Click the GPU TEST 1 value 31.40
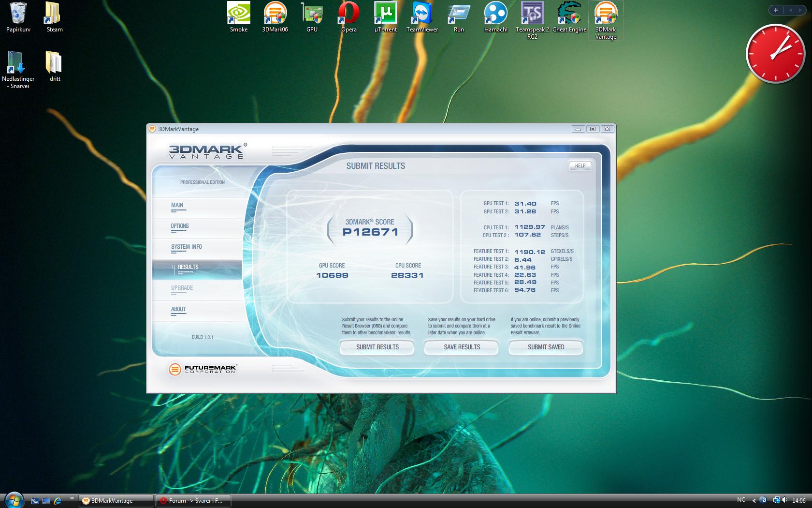 pos(525,204)
